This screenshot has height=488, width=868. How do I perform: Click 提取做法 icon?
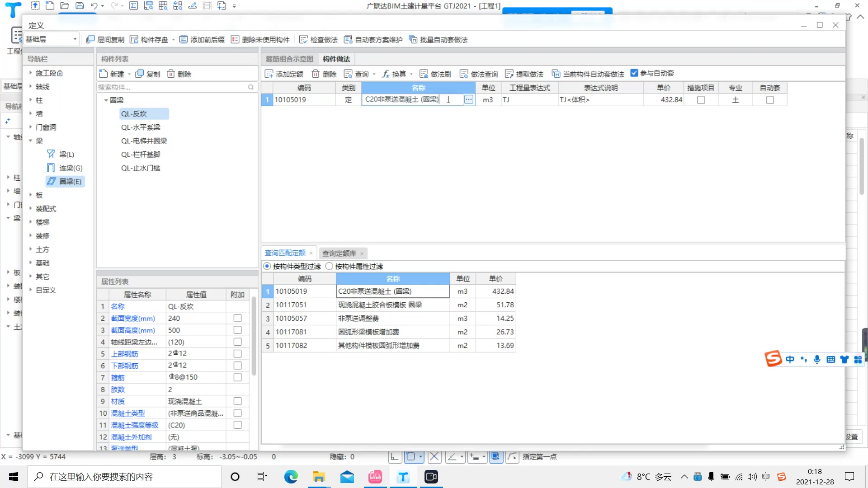(509, 74)
